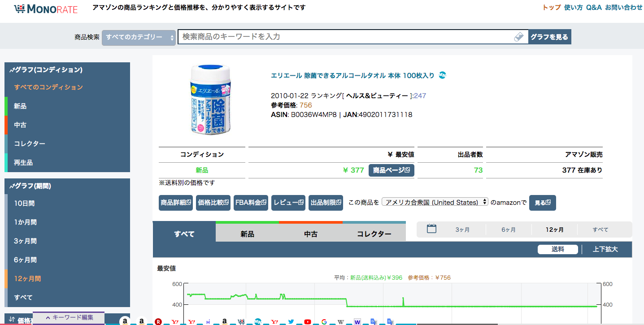This screenshot has height=325, width=644.
Task: Open the Wikipedia icon in bottom bar
Action: pos(341,321)
